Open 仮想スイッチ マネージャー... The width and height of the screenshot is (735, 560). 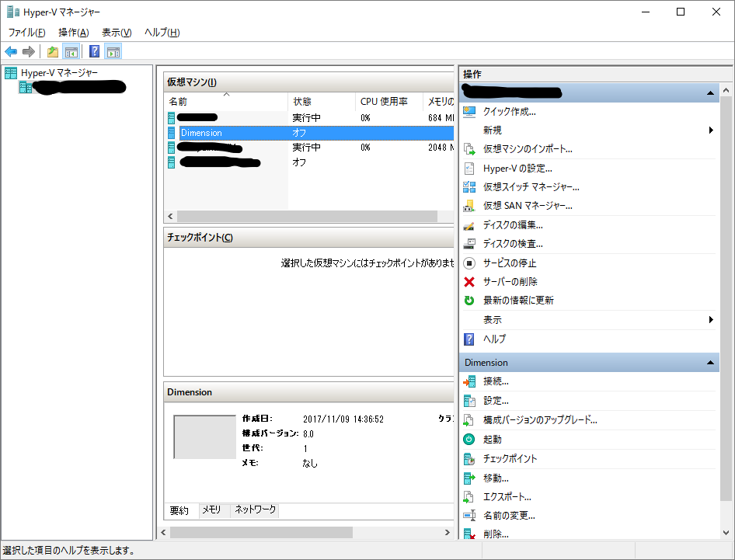[531, 187]
